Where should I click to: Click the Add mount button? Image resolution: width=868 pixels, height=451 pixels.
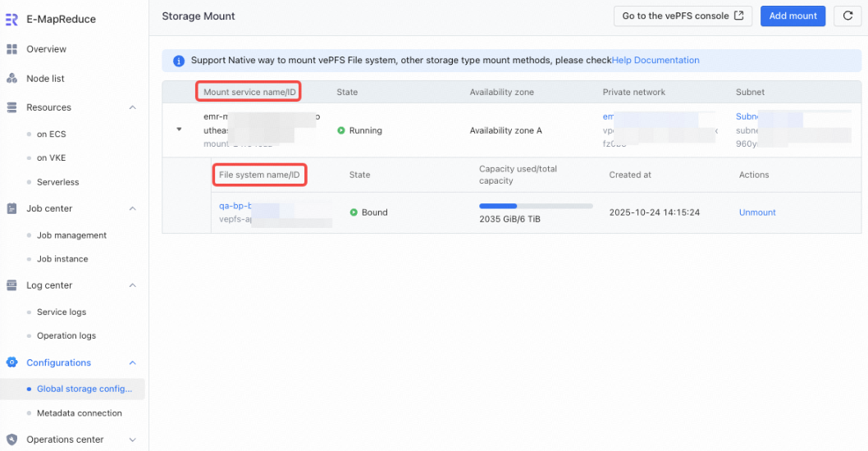point(793,16)
